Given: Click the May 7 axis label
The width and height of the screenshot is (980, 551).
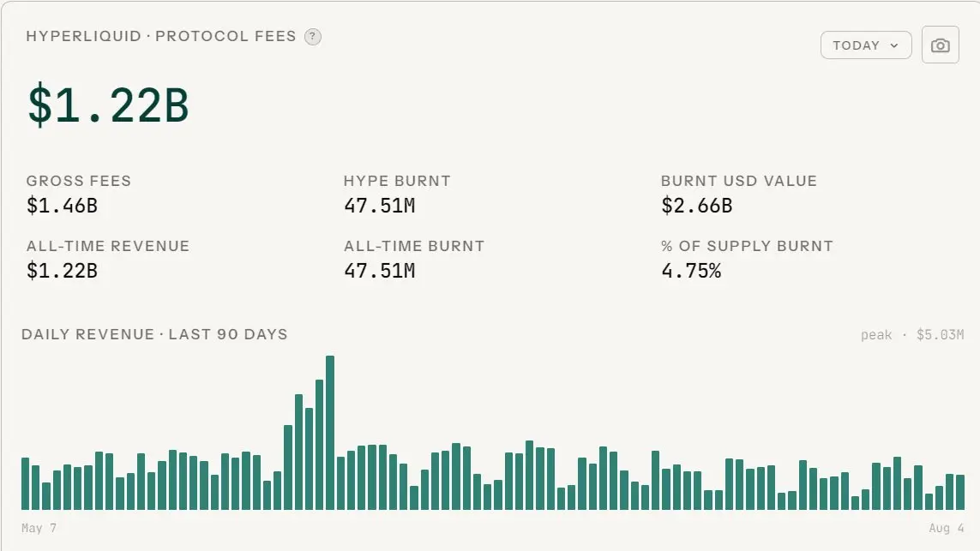Looking at the screenshot, I should 39,529.
